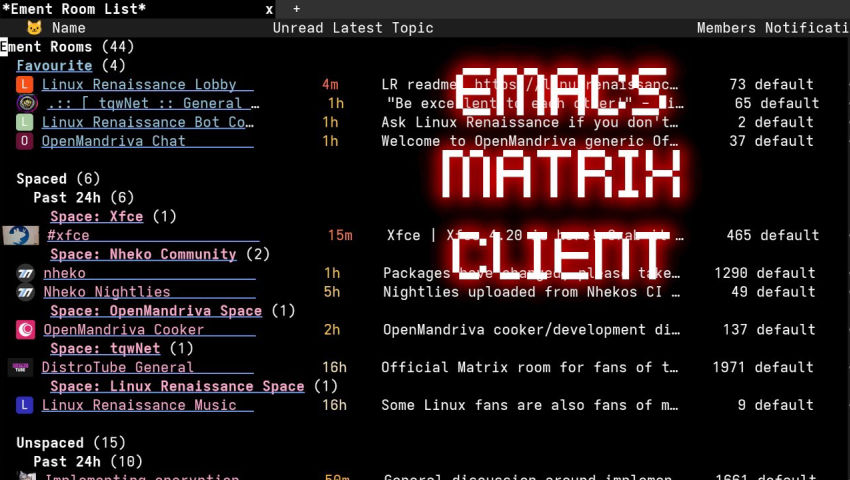
Task: Collapse the Favourite group heading
Action: pyautogui.click(x=54, y=66)
